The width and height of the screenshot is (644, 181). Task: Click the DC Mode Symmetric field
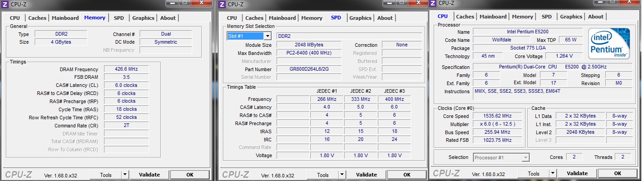(166, 42)
